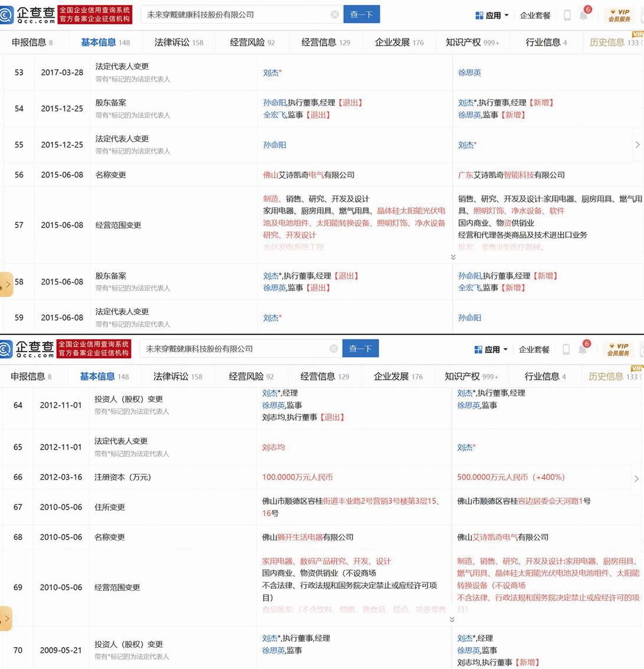
Task: Select 行业信息 tab in lower screenshot
Action: [x=545, y=376]
